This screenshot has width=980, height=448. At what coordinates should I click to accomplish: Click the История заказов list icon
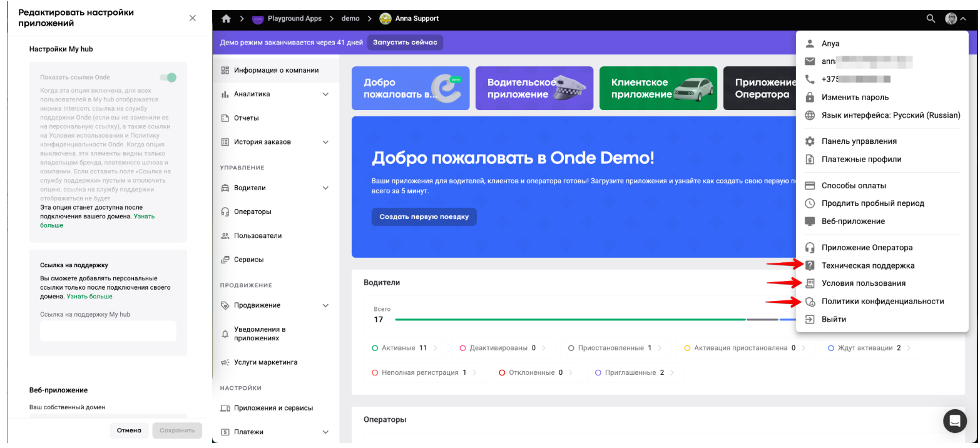tap(225, 142)
